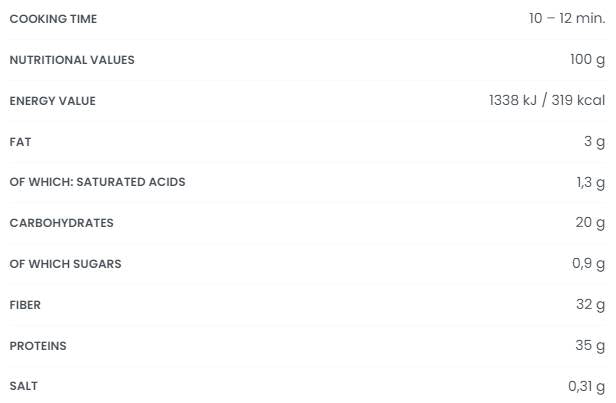Click the COOKING TIME label
The image size is (616, 403).
point(53,19)
